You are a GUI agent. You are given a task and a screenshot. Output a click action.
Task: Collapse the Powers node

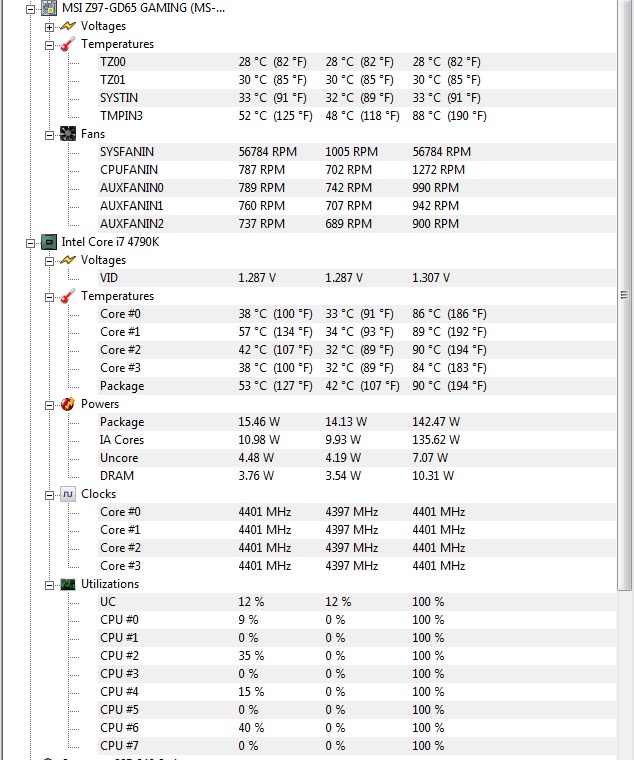[x=49, y=405]
